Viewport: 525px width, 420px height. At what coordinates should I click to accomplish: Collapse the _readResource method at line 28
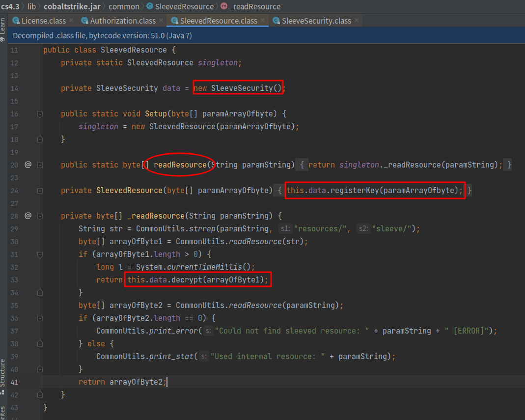[40, 216]
